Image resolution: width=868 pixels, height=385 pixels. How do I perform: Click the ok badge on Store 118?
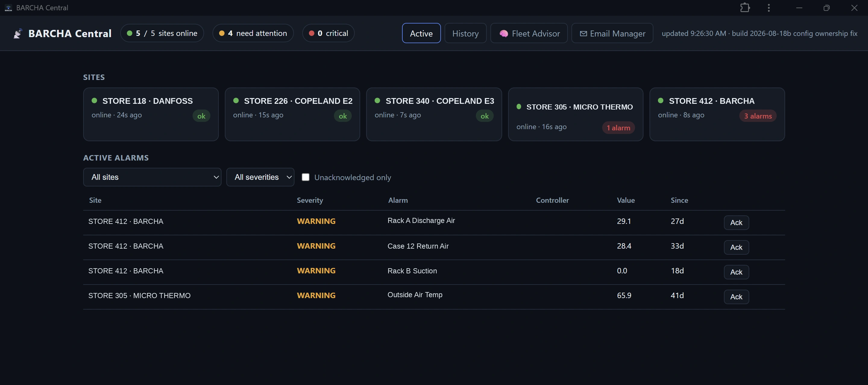click(x=201, y=116)
